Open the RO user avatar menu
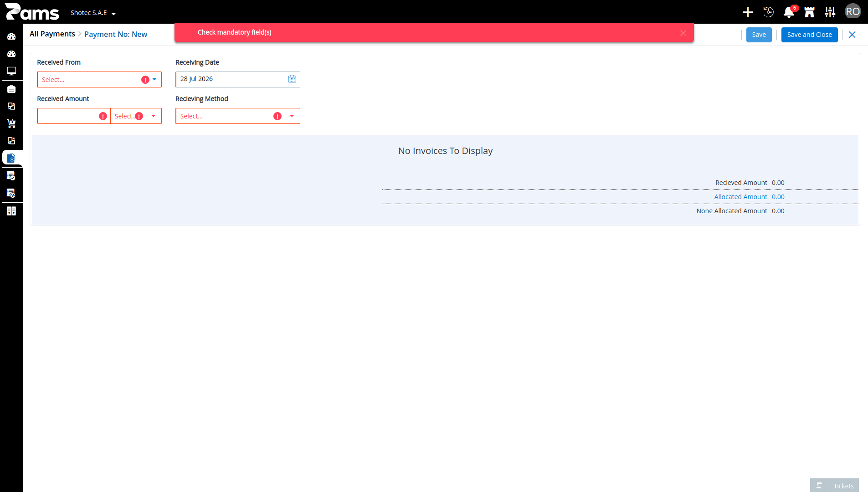868x492 pixels. 853,12
